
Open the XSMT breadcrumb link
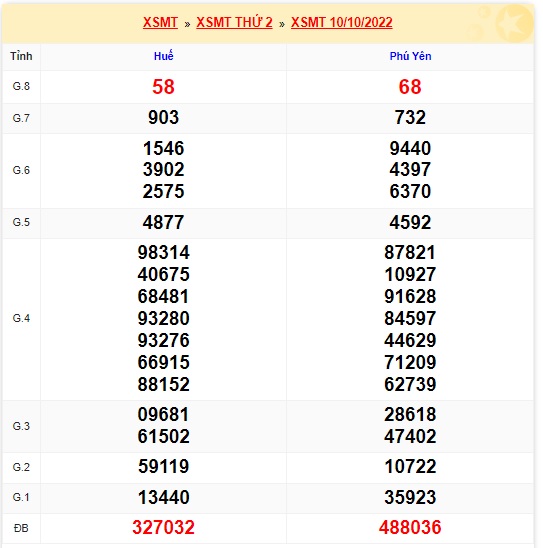(160, 22)
